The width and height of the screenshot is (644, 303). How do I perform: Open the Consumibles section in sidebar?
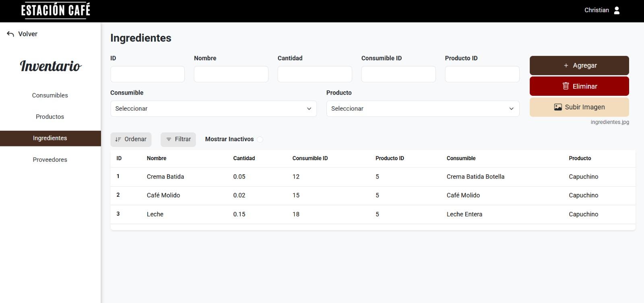50,95
